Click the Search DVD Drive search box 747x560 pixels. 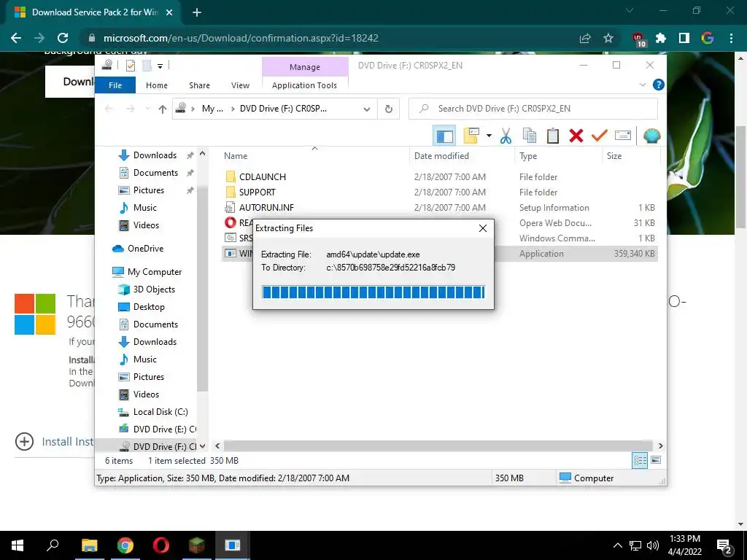pyautogui.click(x=533, y=109)
